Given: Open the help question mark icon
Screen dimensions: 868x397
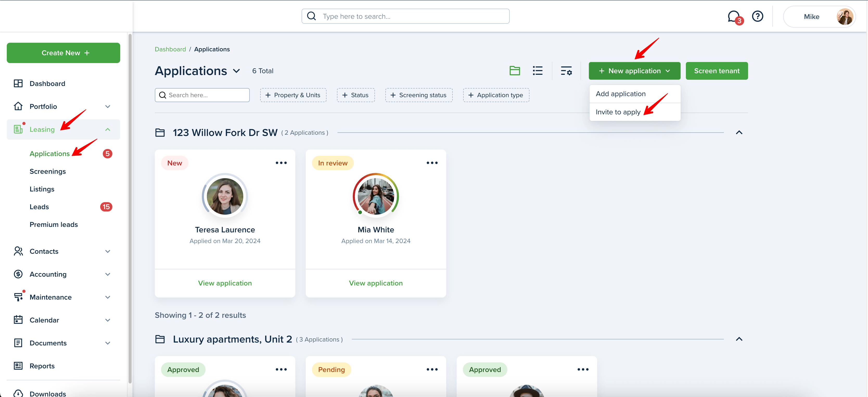Looking at the screenshot, I should click(757, 16).
